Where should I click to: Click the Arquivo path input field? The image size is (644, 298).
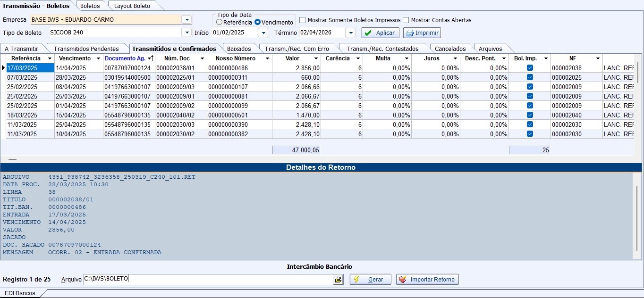coord(208,279)
